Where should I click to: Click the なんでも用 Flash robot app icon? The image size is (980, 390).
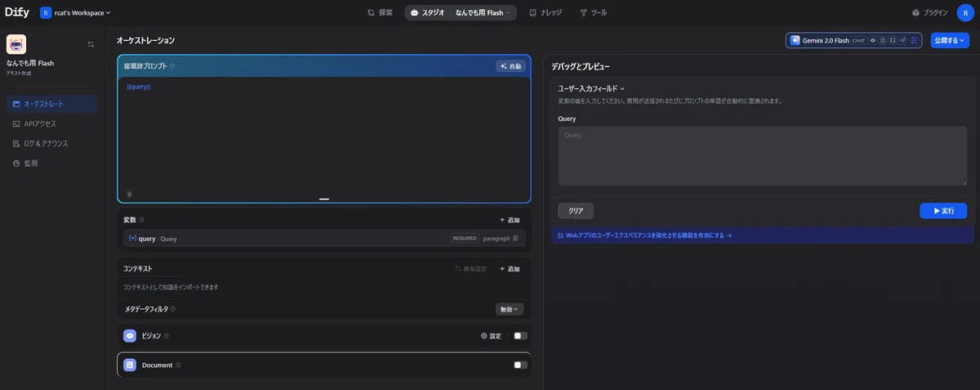[16, 44]
